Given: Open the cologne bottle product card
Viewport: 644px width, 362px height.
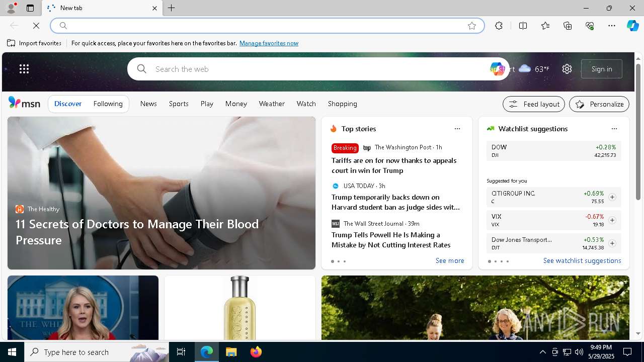Looking at the screenshot, I should coord(240,308).
